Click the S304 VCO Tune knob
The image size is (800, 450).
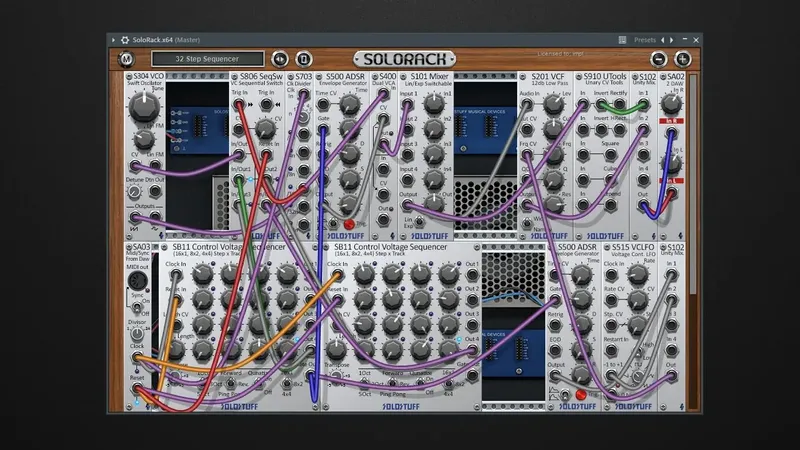tap(144, 107)
